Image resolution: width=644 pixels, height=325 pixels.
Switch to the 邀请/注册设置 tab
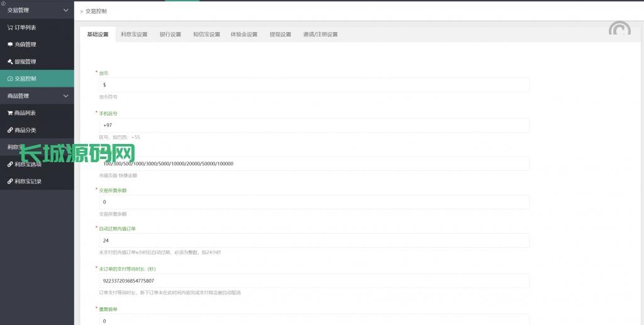320,35
